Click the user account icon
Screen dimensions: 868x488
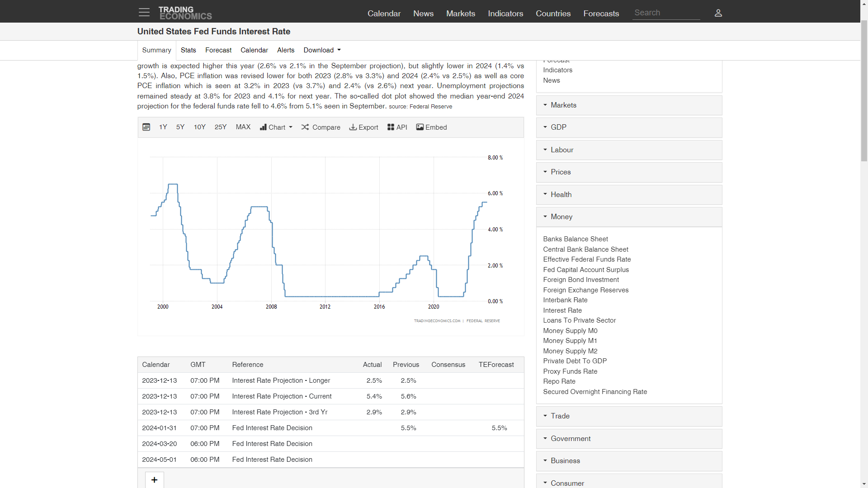click(x=718, y=13)
